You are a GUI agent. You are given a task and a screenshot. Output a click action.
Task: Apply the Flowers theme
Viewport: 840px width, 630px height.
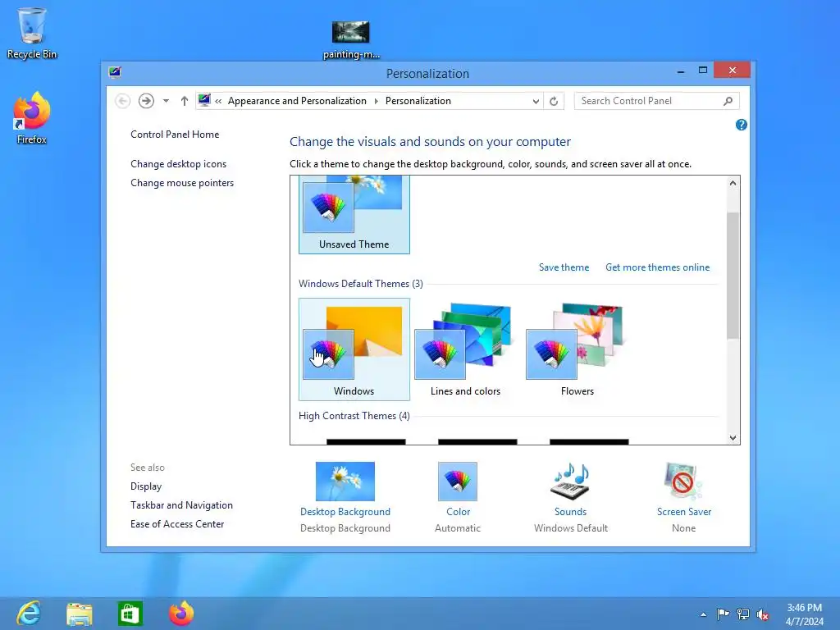point(577,349)
